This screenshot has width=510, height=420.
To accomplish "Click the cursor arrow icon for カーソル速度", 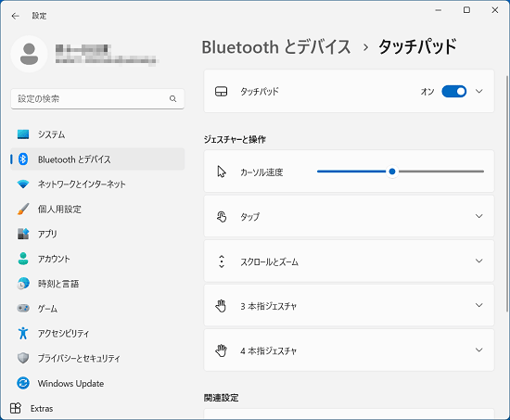I will click(222, 172).
